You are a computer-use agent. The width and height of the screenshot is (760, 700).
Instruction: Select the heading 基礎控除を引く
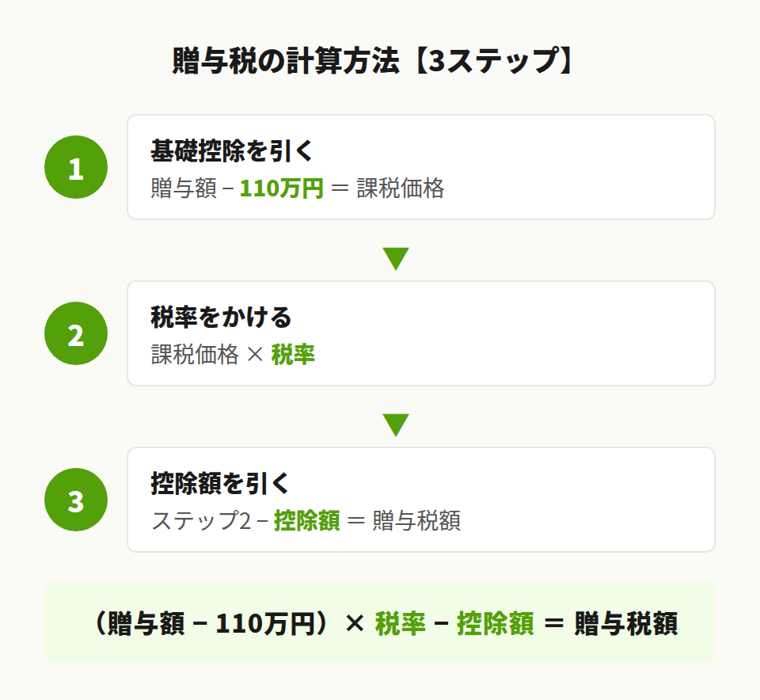(221, 150)
